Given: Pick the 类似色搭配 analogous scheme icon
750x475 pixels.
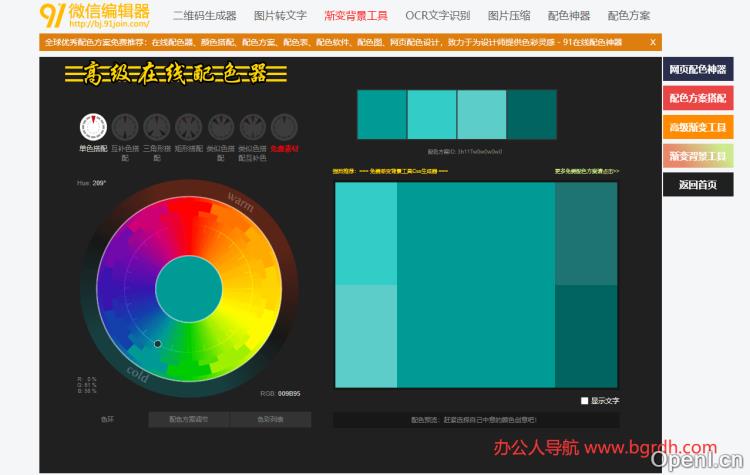Looking at the screenshot, I should click(x=221, y=127).
